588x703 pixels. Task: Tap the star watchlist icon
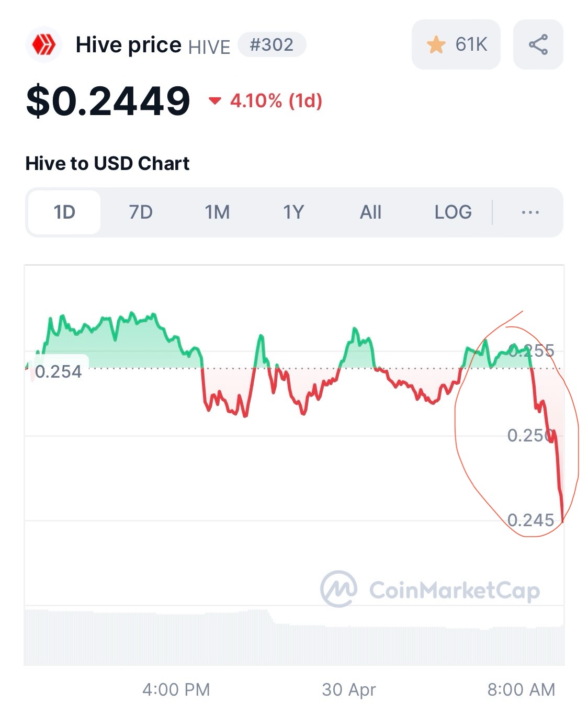click(x=436, y=45)
